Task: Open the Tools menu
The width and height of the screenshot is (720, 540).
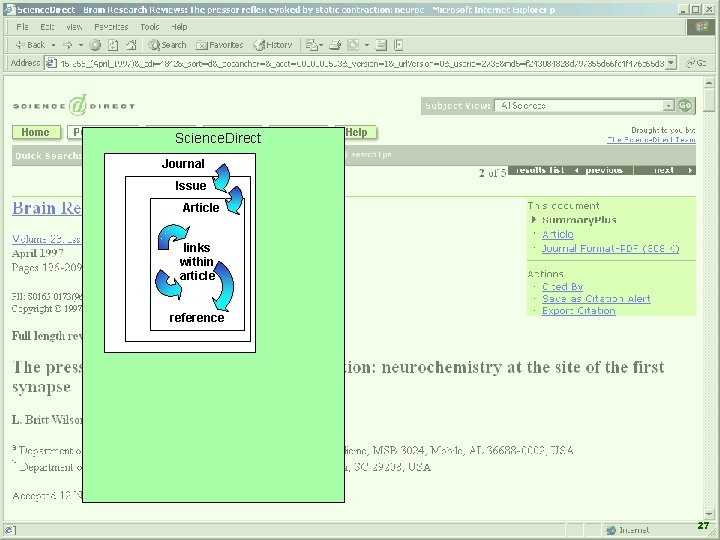Action: tap(150, 27)
